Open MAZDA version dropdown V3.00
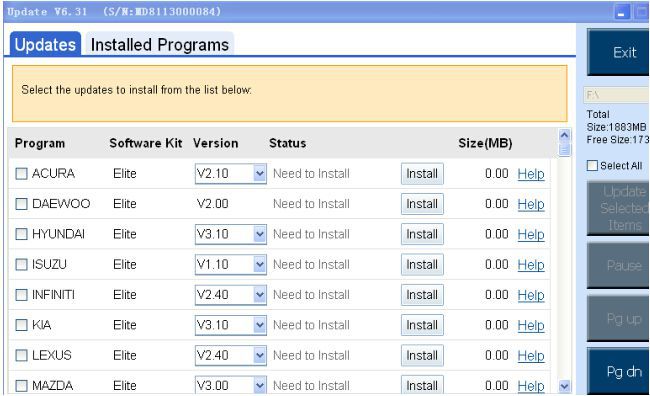650x396 pixels. coord(230,385)
